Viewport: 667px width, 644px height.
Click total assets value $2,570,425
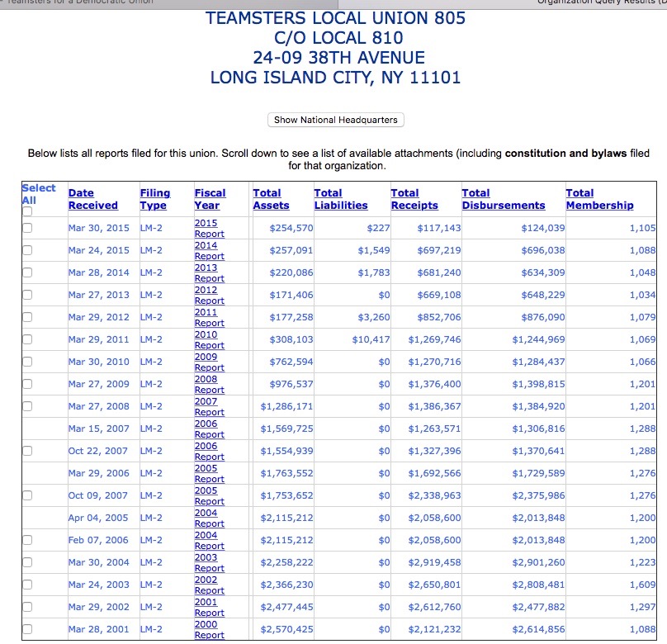(x=286, y=629)
